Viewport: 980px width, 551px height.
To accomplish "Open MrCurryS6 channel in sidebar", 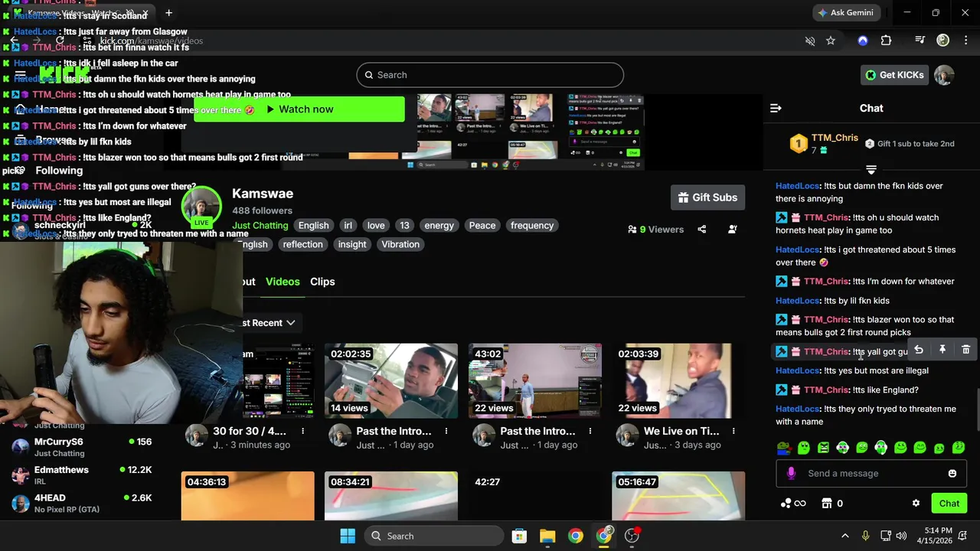I will point(82,447).
